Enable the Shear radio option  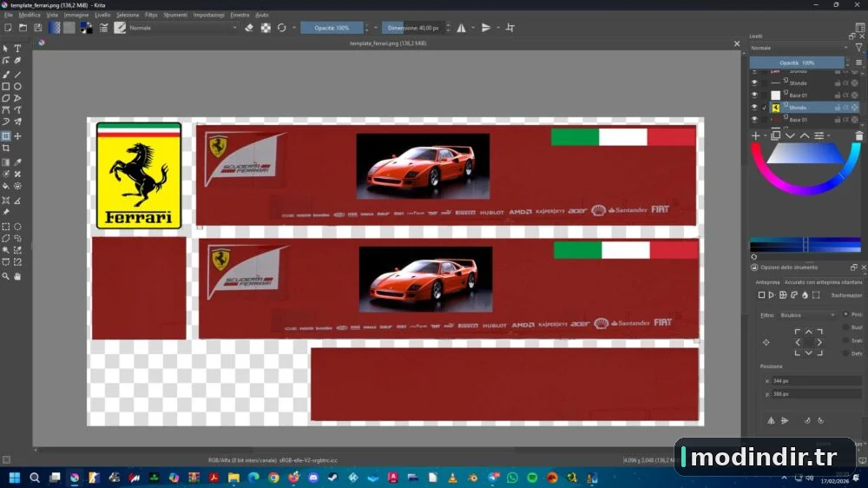coord(845,353)
